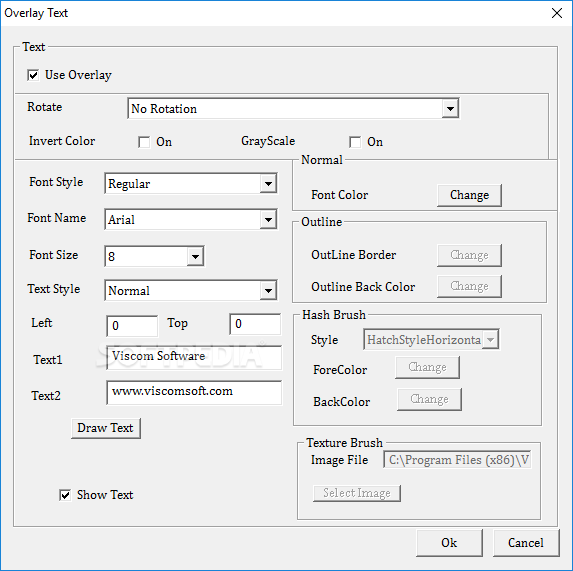This screenshot has height=571, width=573.
Task: Click the Top position input field
Action: click(x=255, y=324)
